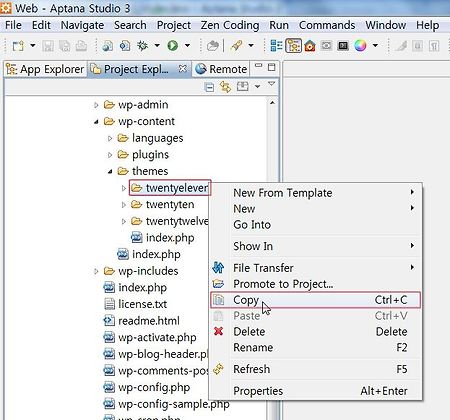Click the New file wizard toolbar icon

(18, 45)
